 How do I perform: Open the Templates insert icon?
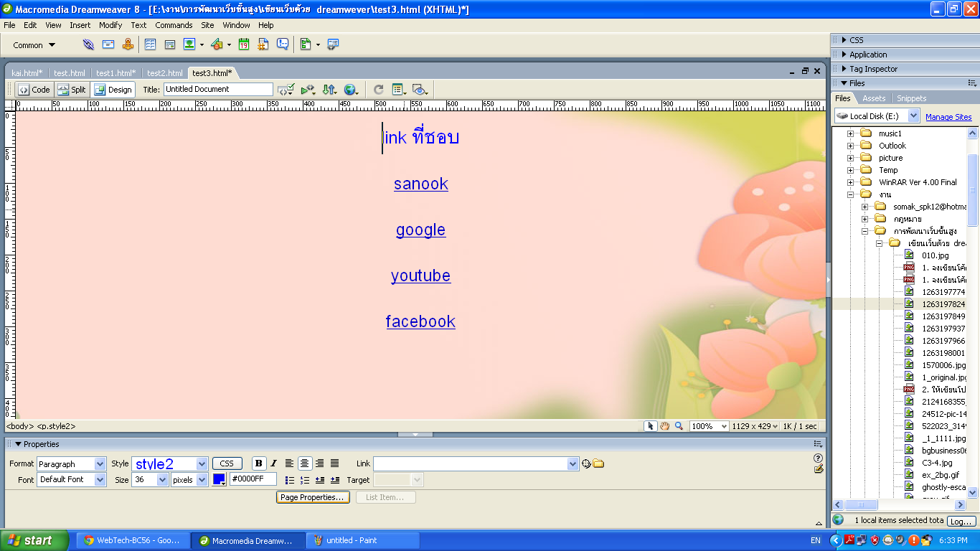click(306, 44)
